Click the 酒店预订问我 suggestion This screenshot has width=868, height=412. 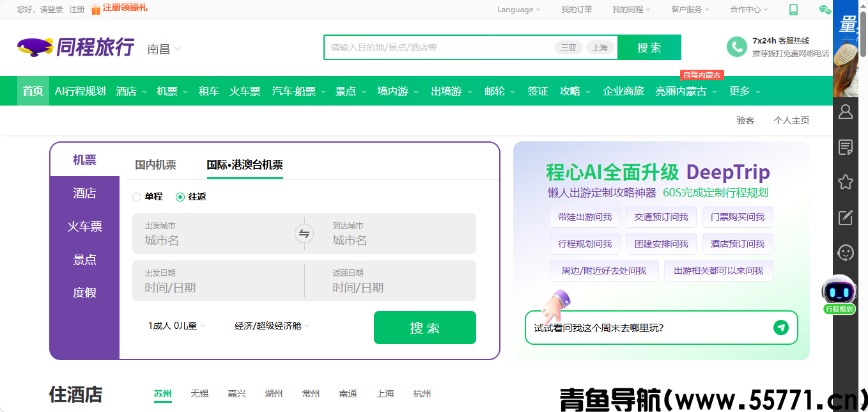click(738, 244)
